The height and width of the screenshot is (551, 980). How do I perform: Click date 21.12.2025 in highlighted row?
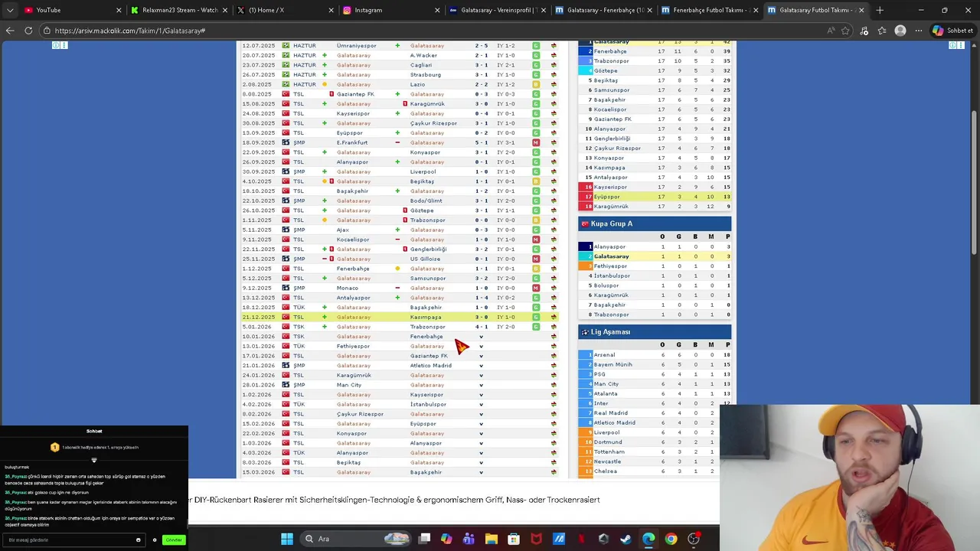(258, 317)
